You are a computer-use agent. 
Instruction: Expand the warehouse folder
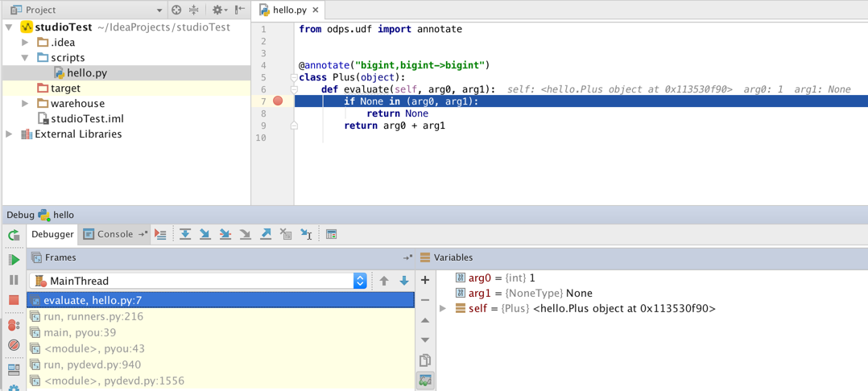tap(24, 104)
